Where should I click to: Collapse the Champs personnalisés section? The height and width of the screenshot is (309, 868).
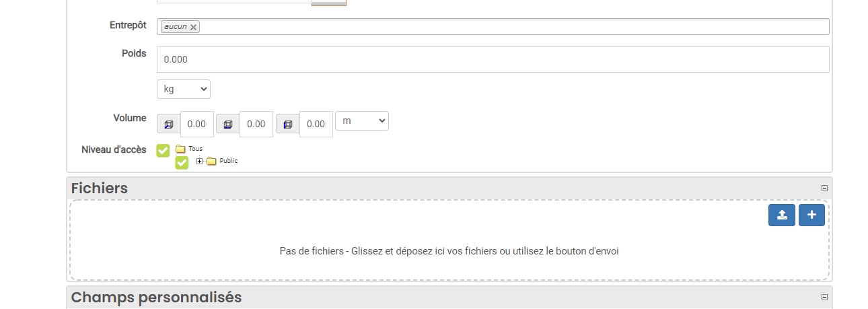pyautogui.click(x=824, y=297)
